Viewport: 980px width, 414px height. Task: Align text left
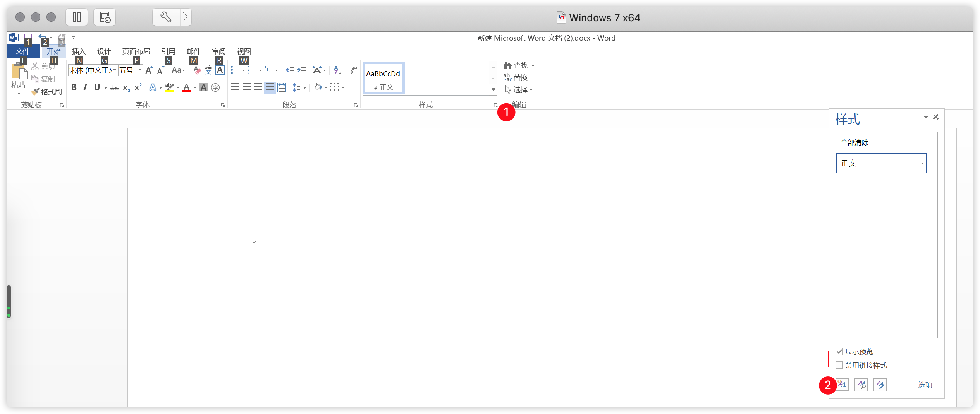pos(235,88)
